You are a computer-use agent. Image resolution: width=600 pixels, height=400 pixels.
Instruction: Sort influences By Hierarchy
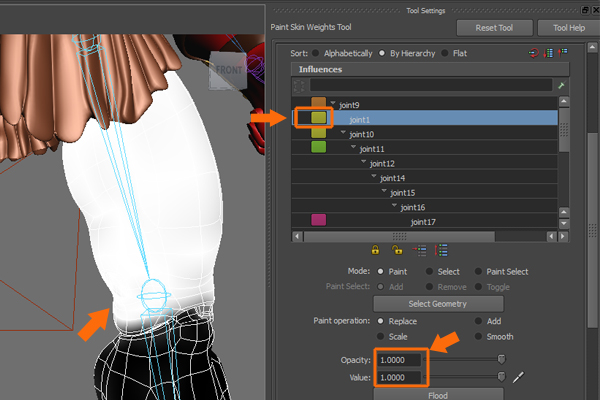382,53
